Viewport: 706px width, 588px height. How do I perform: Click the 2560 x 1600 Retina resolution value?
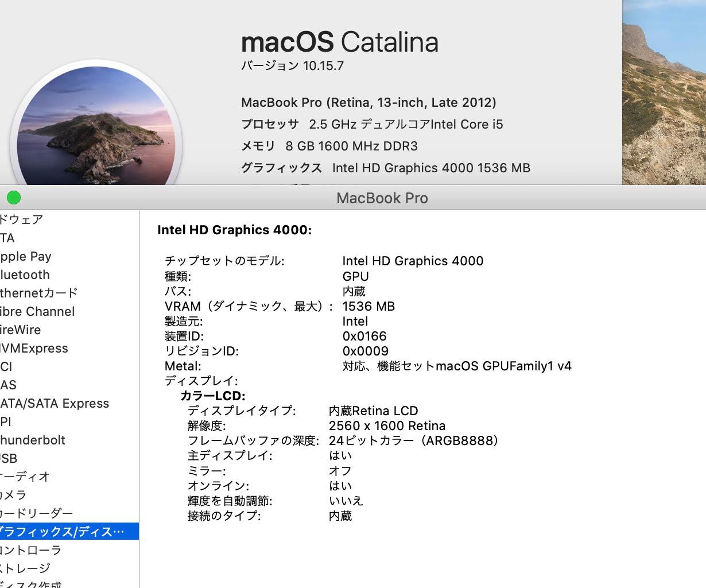[387, 426]
